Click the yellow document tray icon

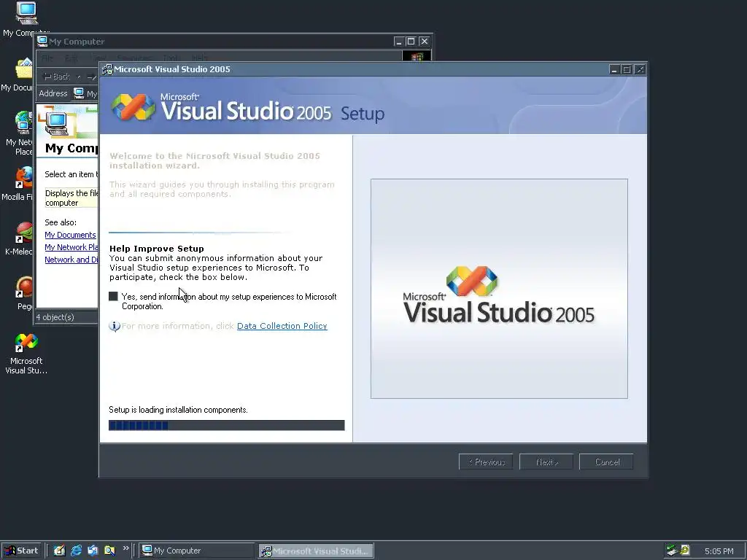tap(684, 551)
